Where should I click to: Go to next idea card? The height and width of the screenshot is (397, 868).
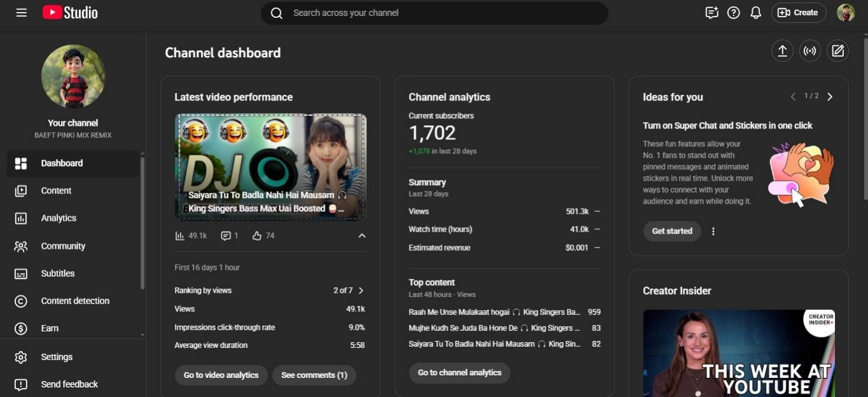tap(830, 97)
